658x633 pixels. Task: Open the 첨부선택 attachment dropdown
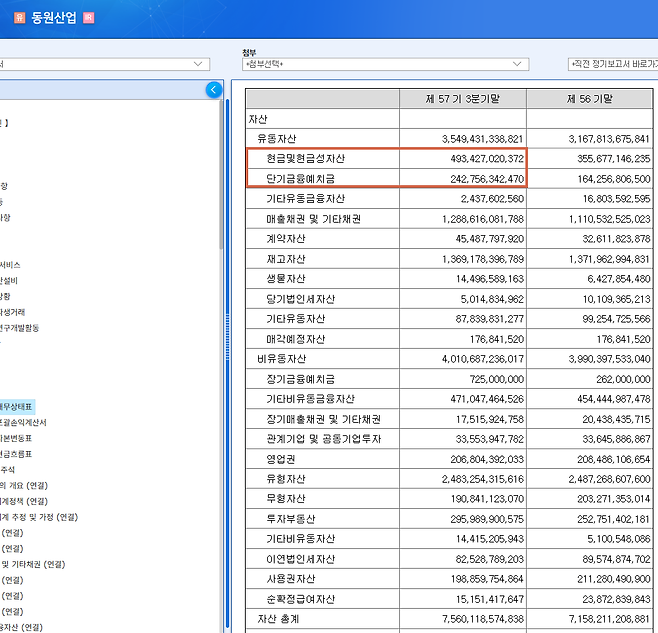coord(385,64)
